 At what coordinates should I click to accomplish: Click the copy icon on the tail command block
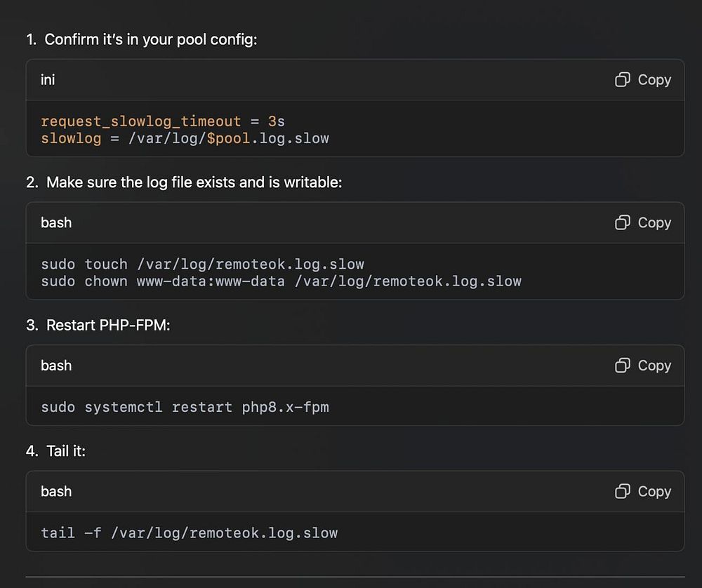[622, 491]
